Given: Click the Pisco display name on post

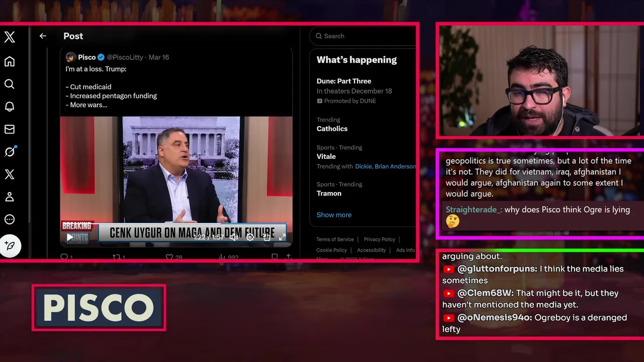Looking at the screenshot, I should coord(87,57).
